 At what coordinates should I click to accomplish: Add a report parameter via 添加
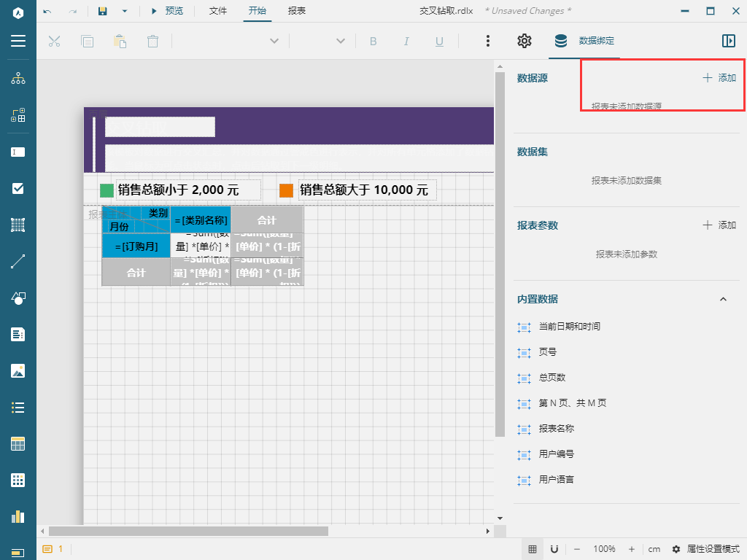click(x=719, y=225)
